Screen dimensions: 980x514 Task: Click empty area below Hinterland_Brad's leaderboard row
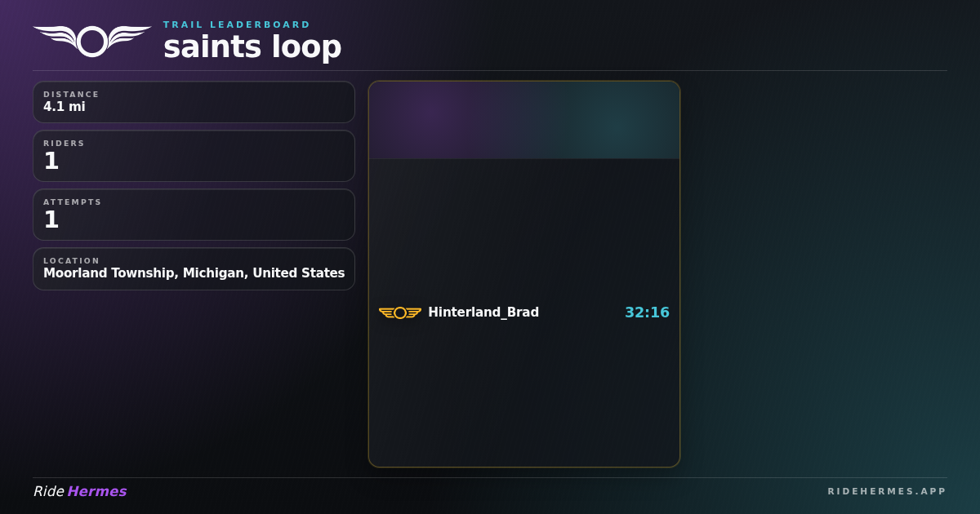point(524,396)
